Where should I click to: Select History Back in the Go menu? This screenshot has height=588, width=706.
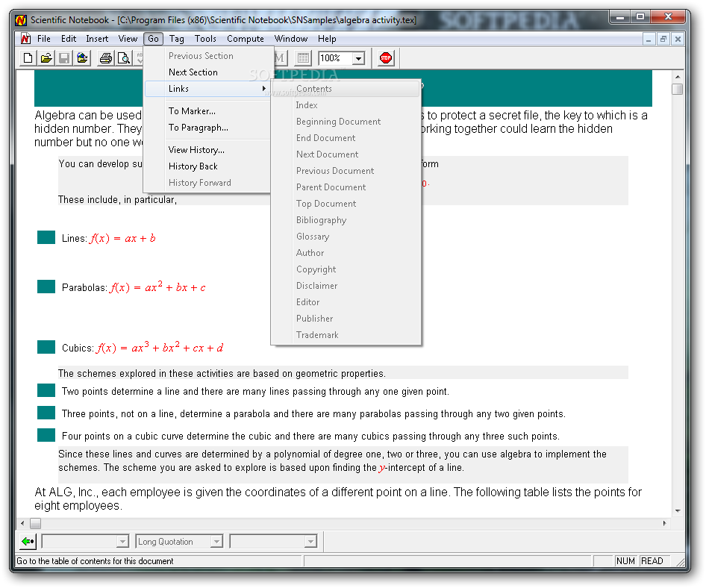[x=207, y=166]
